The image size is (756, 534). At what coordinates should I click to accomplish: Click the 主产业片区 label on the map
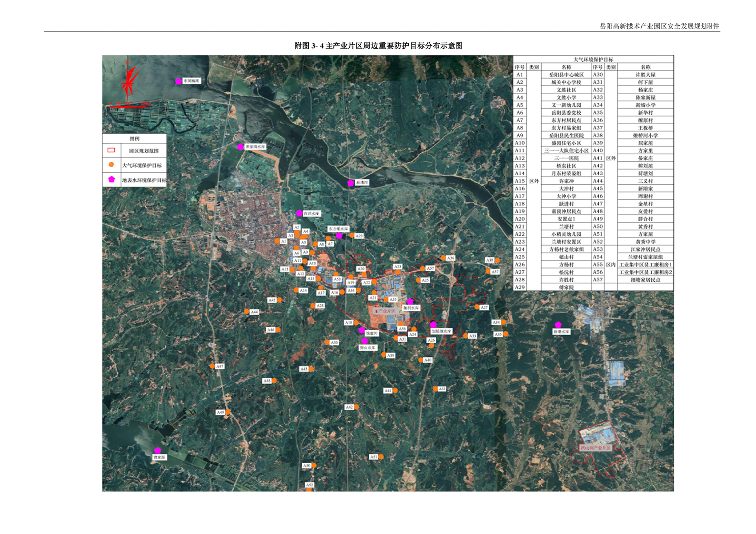pyautogui.click(x=385, y=311)
